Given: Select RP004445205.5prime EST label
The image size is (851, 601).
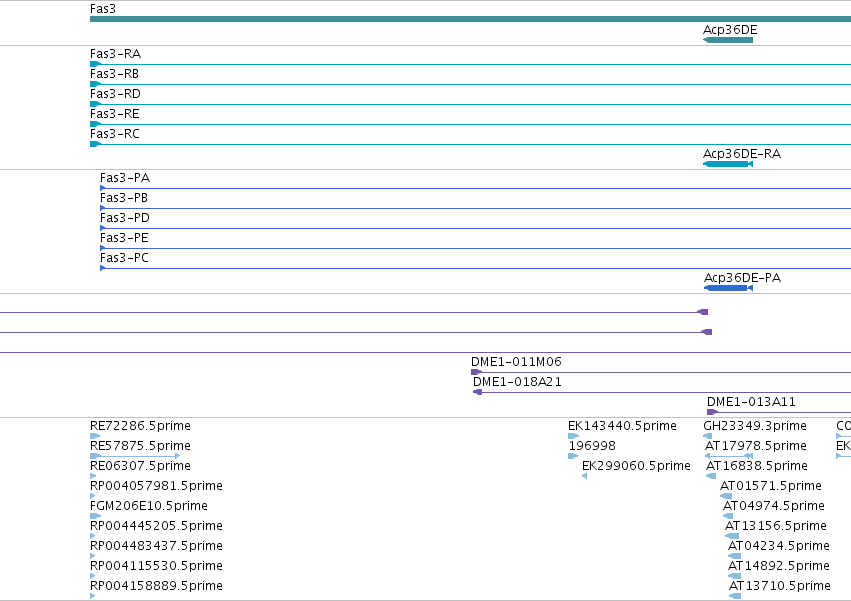Looking at the screenshot, I should pos(156,527).
